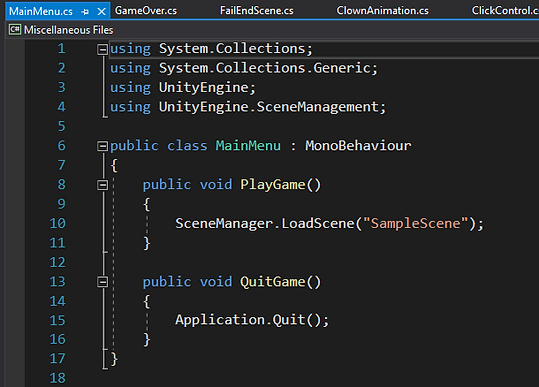Screen dimensions: 539x387
Task: Toggle pin on MainMenu.cs tab
Action: pos(85,12)
